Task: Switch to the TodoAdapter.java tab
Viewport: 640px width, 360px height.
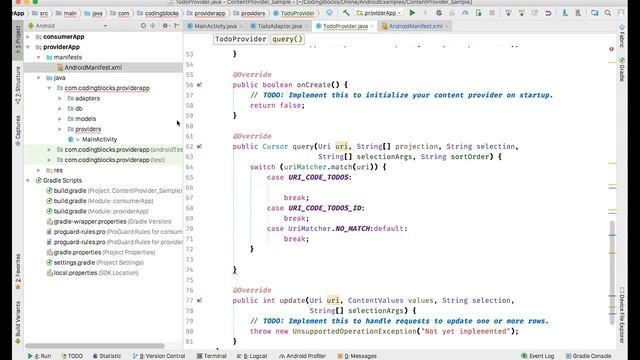Action: [x=280, y=26]
